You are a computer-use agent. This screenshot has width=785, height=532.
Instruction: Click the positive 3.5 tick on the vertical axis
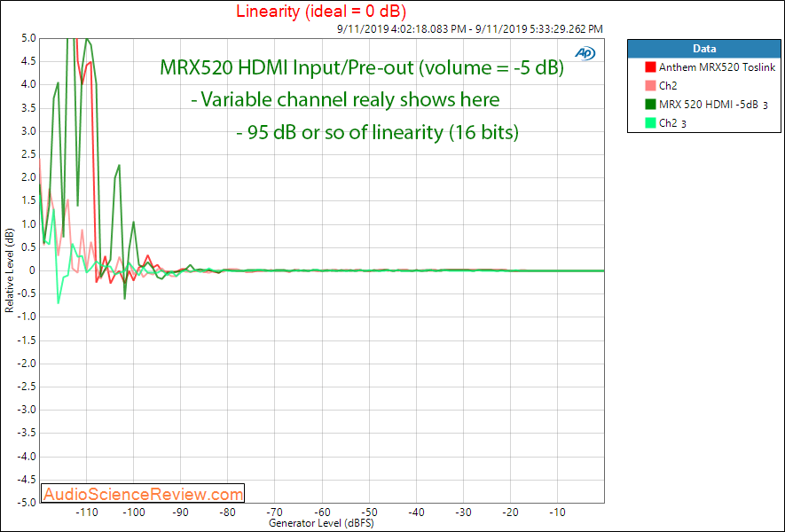28,108
